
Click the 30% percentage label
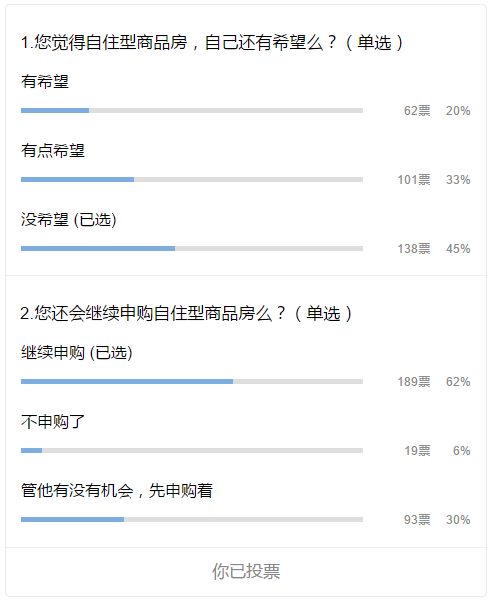pyautogui.click(x=458, y=520)
